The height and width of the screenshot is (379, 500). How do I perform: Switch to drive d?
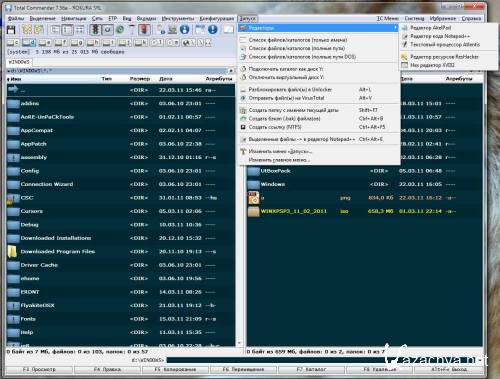(x=29, y=42)
